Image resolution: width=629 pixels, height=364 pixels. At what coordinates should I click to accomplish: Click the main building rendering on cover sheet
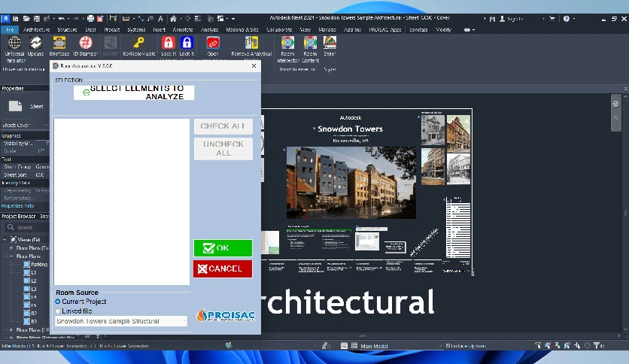pos(351,183)
